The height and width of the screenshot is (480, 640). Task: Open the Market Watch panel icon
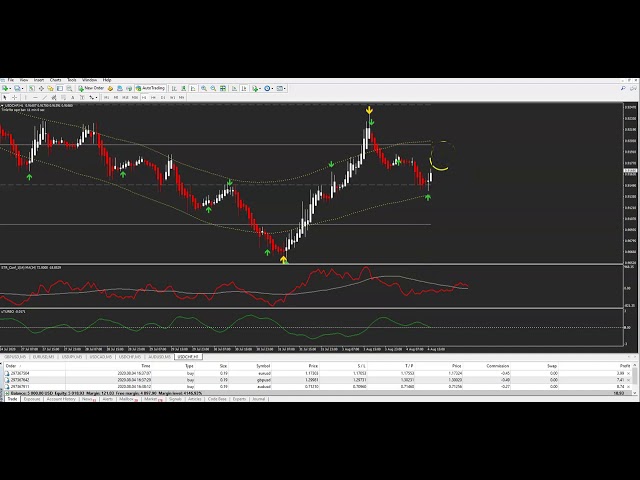click(x=34, y=88)
